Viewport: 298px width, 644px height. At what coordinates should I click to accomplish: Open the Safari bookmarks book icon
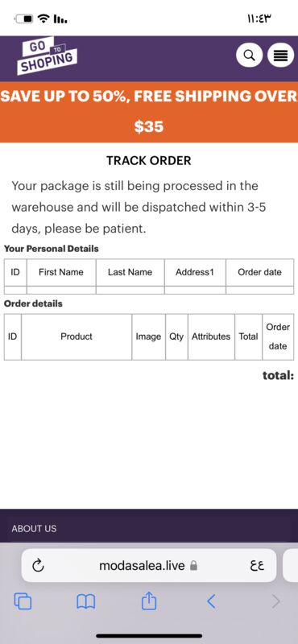click(x=86, y=602)
